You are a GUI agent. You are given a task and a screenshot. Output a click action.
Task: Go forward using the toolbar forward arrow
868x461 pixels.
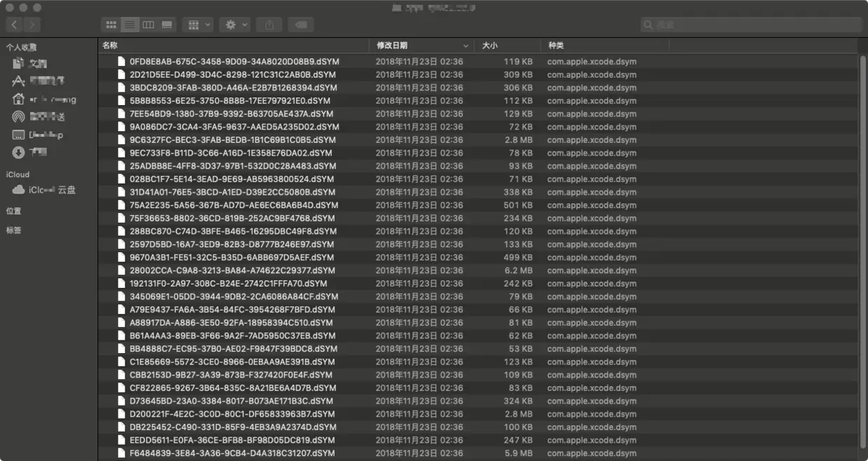click(x=32, y=25)
